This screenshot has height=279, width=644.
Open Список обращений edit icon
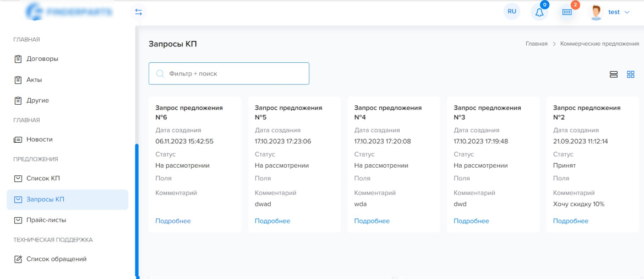[18, 259]
